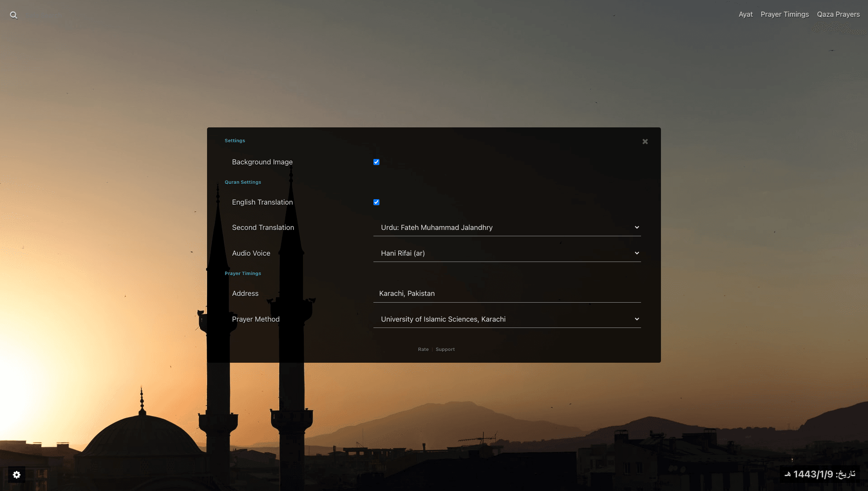Image resolution: width=868 pixels, height=491 pixels.
Task: Click the Second Translation label
Action: coord(263,228)
